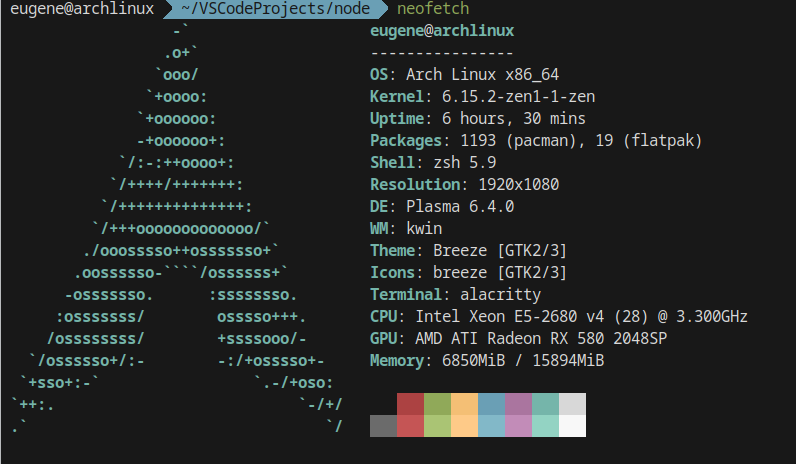Click the eugene@archlinux prompt segment
The width and height of the screenshot is (796, 464).
(x=82, y=9)
